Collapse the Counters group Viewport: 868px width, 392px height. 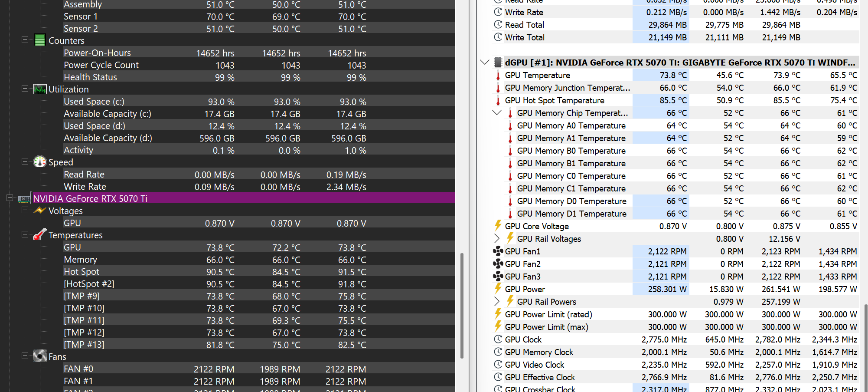pos(25,40)
